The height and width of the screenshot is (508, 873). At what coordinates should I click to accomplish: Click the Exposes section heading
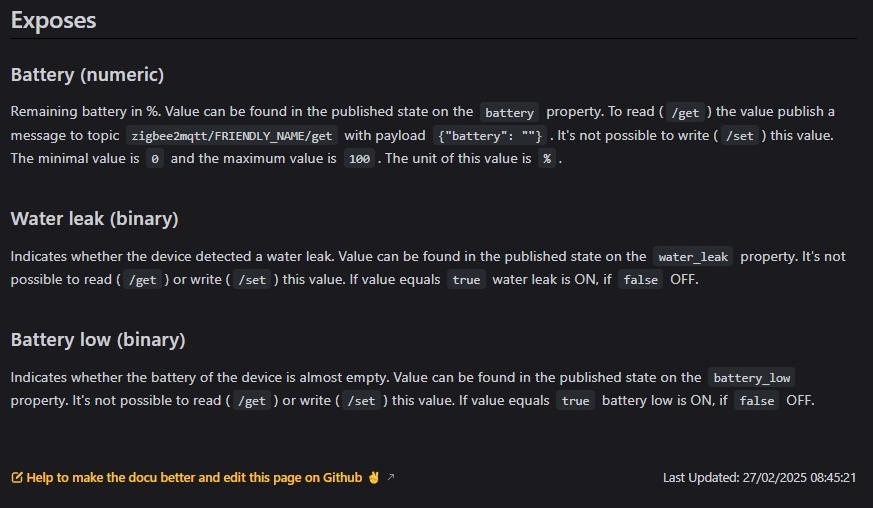(53, 20)
